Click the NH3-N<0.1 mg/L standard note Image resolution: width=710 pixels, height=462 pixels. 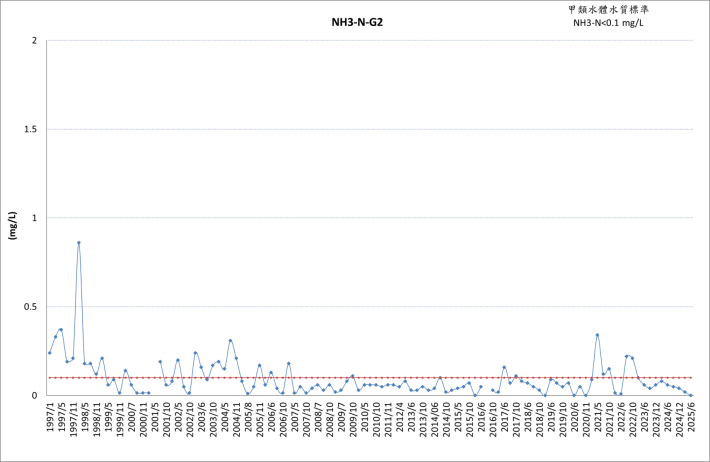click(608, 23)
